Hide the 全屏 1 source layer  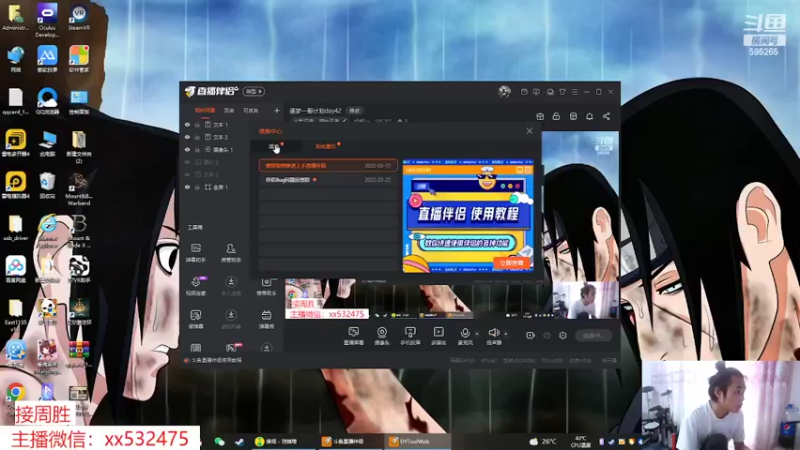coord(187,187)
